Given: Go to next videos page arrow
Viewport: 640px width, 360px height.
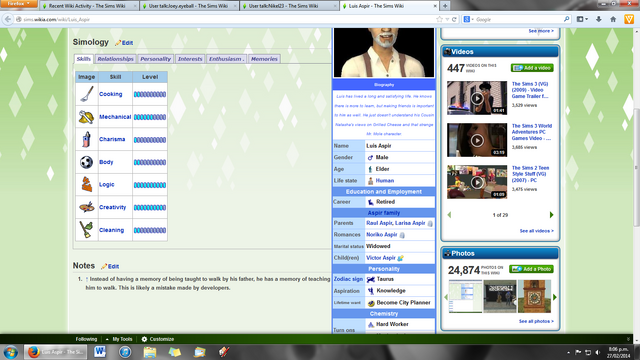Looking at the screenshot, I should [551, 215].
